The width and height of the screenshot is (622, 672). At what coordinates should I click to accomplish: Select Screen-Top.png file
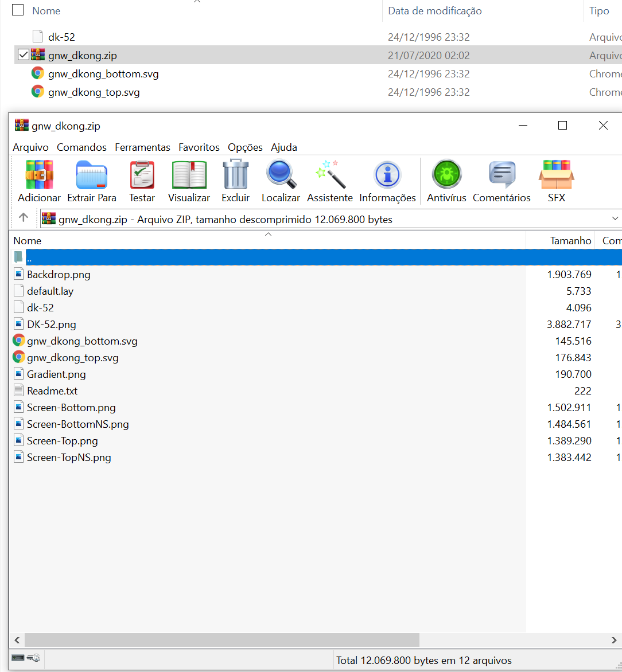pyautogui.click(x=62, y=440)
